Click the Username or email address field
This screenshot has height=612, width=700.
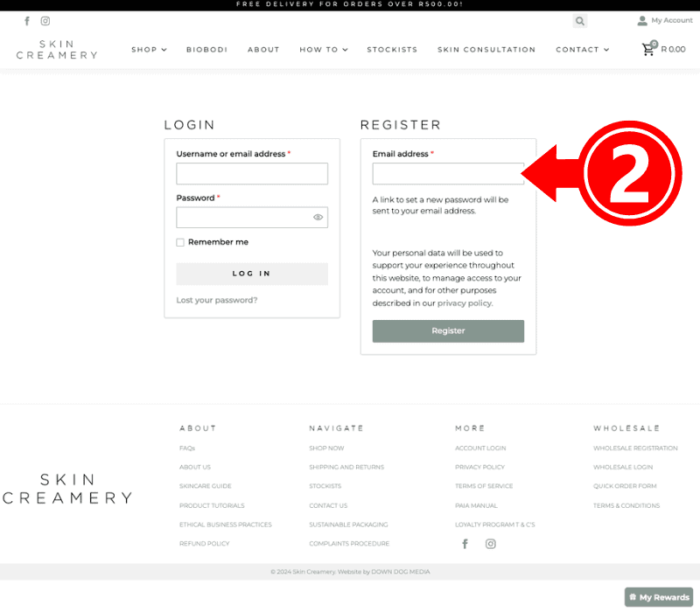click(252, 173)
